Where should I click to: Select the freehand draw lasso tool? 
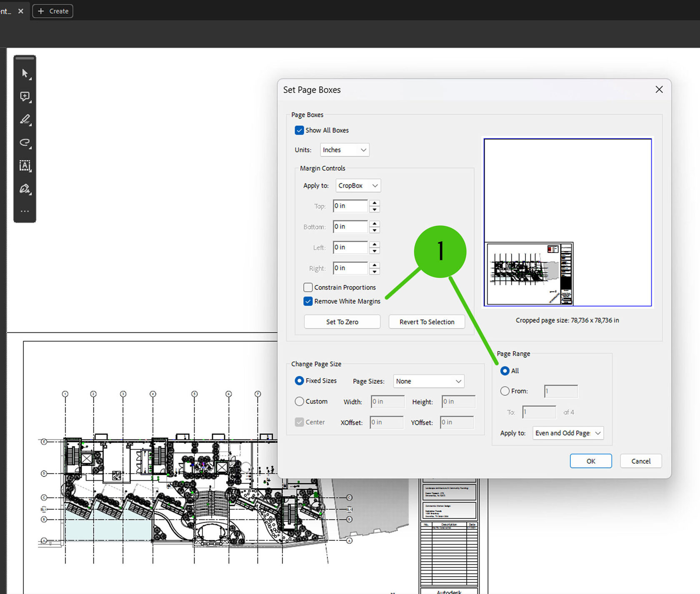pyautogui.click(x=25, y=143)
